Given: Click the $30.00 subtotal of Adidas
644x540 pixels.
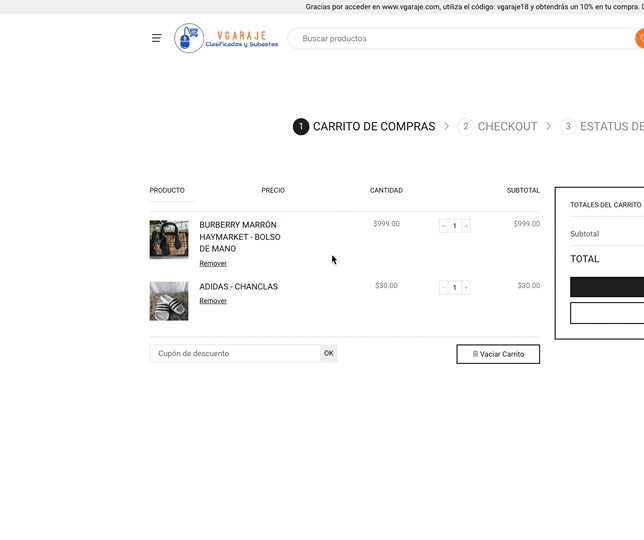Looking at the screenshot, I should click(529, 285).
